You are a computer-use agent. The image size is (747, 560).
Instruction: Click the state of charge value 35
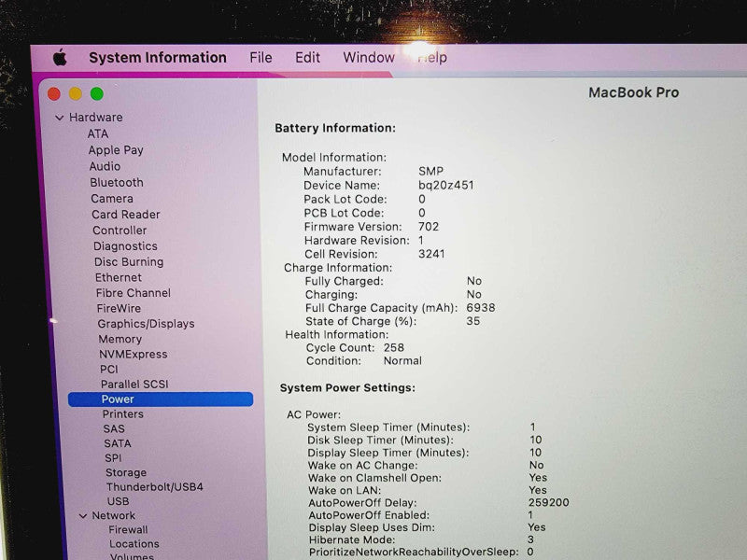[x=473, y=321]
